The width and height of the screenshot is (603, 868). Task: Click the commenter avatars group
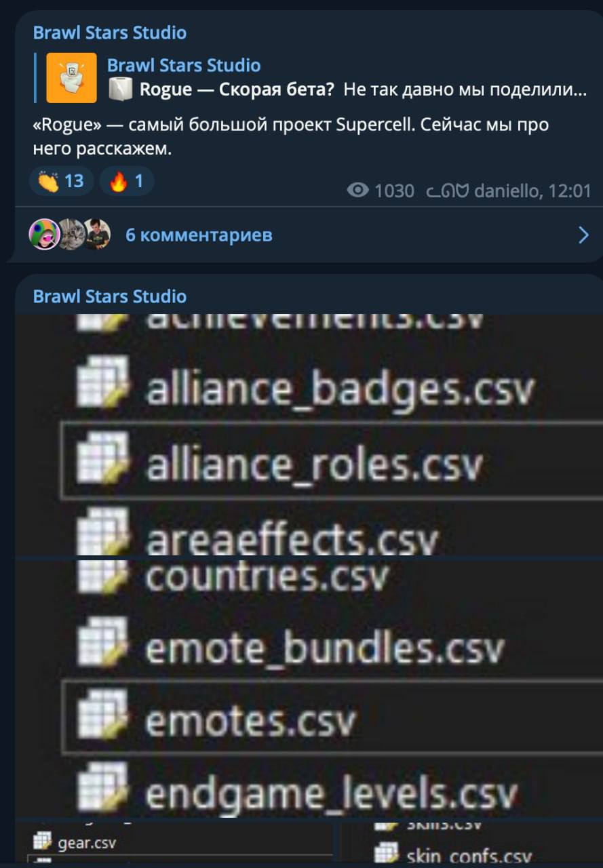click(70, 235)
